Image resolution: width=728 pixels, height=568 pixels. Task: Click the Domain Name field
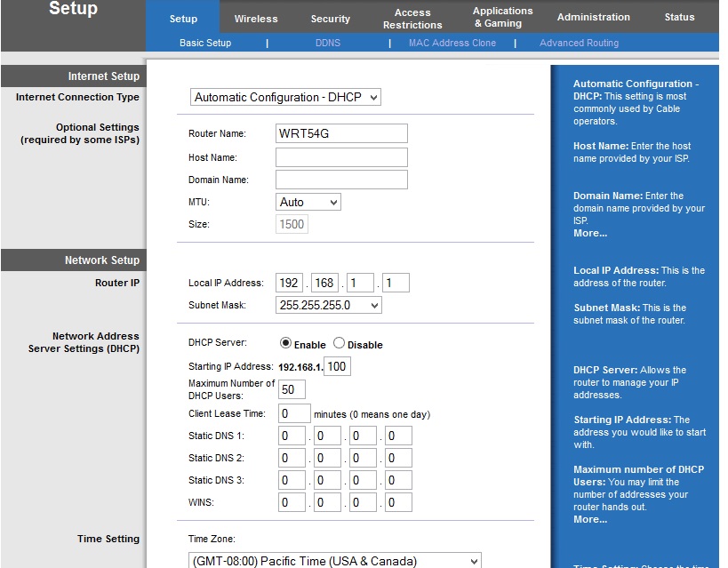tap(341, 180)
